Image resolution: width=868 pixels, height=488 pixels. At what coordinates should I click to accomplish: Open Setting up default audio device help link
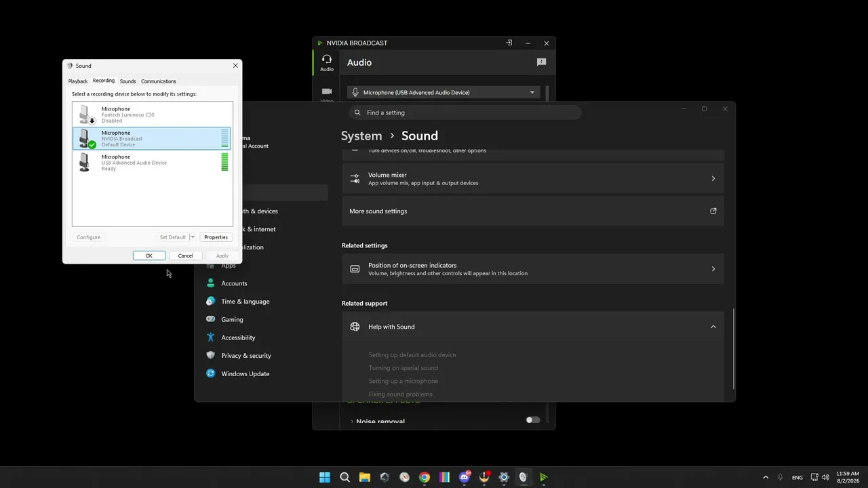tap(412, 355)
